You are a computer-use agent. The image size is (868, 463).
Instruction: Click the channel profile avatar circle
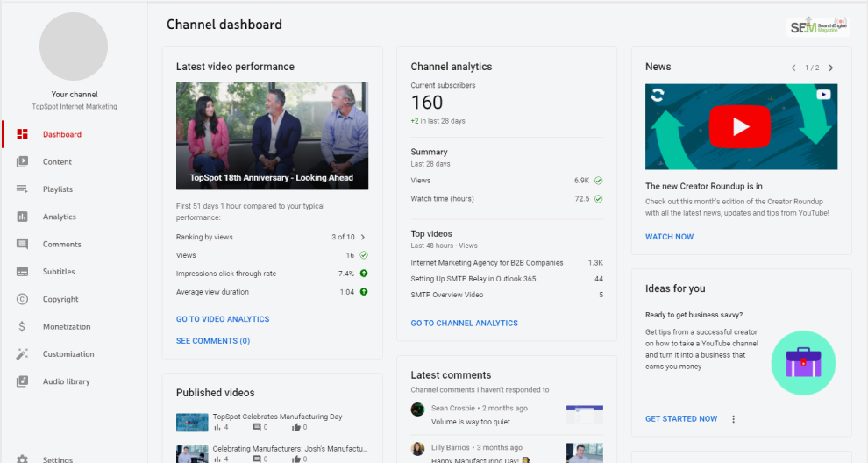coord(74,46)
